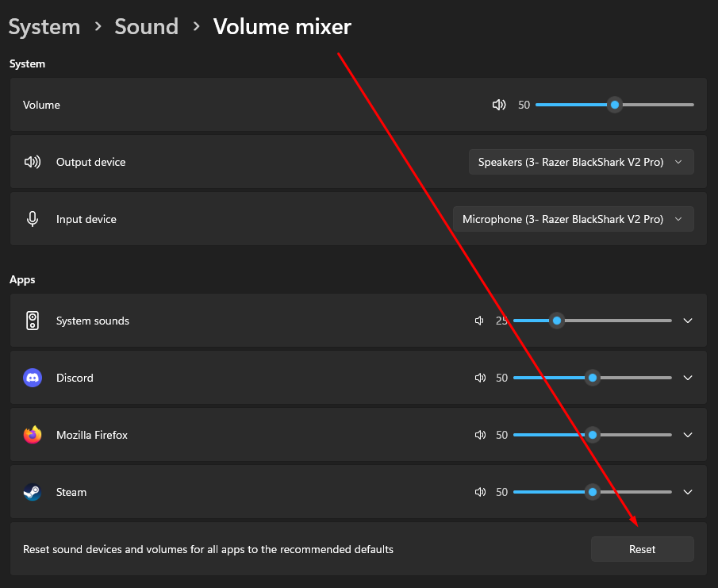The height and width of the screenshot is (588, 718).
Task: Click the main Volume slider handle
Action: (x=614, y=105)
